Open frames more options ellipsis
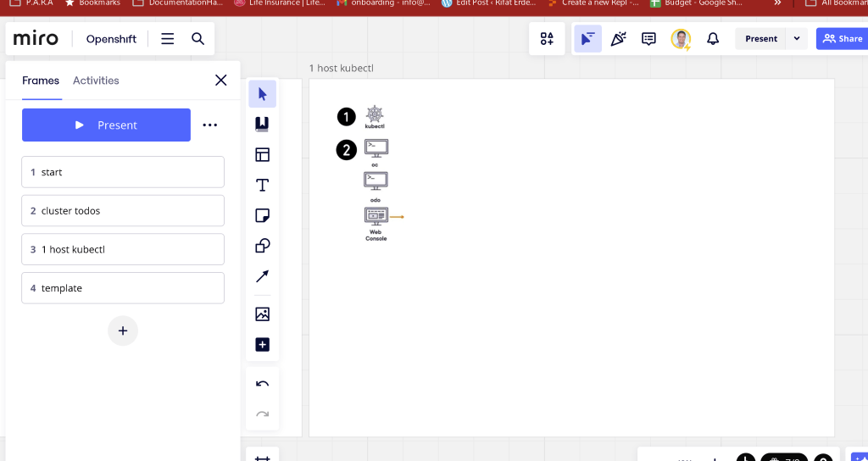 click(210, 125)
